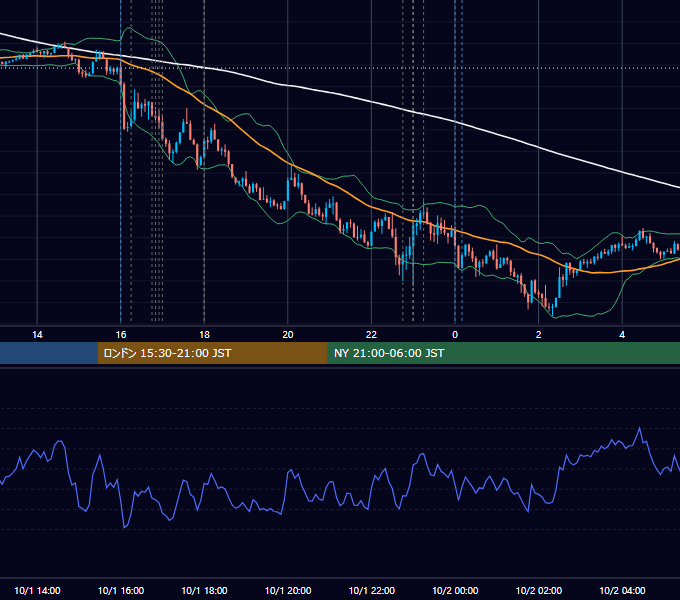Click the ロンドン 15:30-21:00 JST session bar
Screen dimensions: 680x600
(212, 353)
